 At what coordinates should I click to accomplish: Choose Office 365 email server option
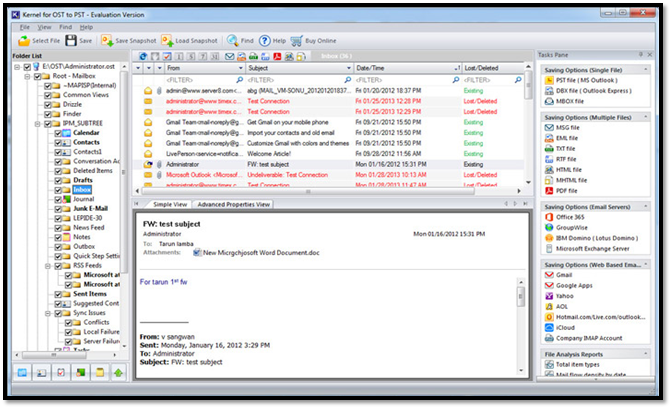(565, 217)
